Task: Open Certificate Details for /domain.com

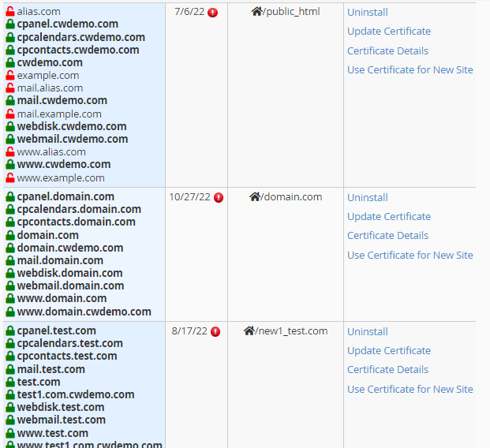Action: [387, 236]
